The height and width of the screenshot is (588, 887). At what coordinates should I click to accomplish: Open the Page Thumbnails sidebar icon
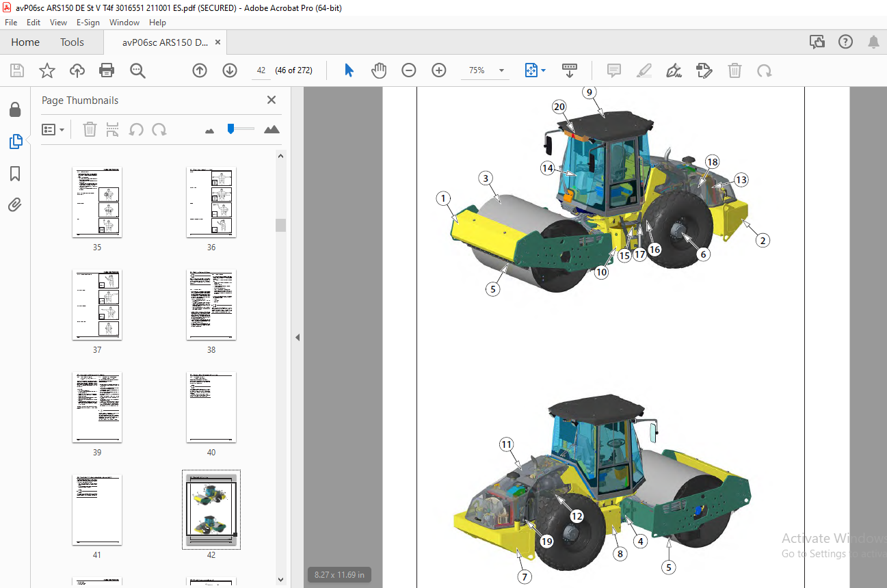point(15,142)
